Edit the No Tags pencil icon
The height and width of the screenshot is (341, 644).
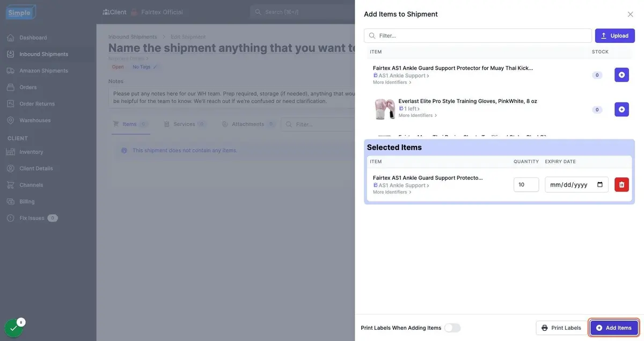click(155, 67)
